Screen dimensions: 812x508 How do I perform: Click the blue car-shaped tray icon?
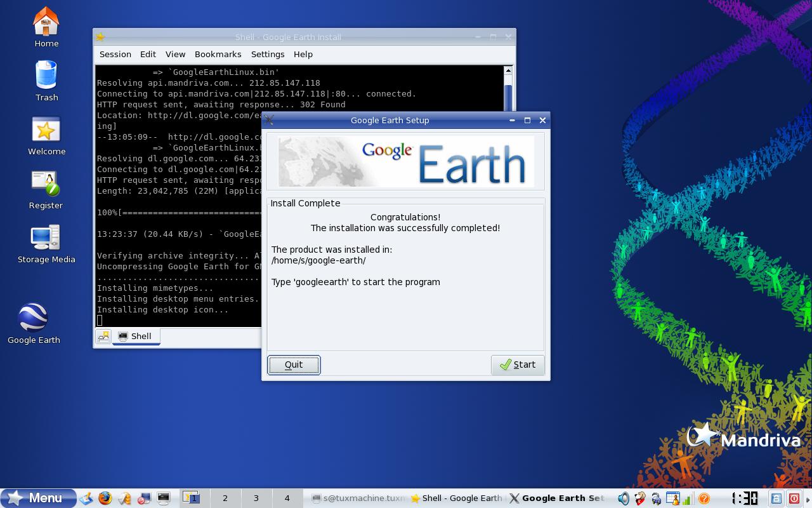656,498
